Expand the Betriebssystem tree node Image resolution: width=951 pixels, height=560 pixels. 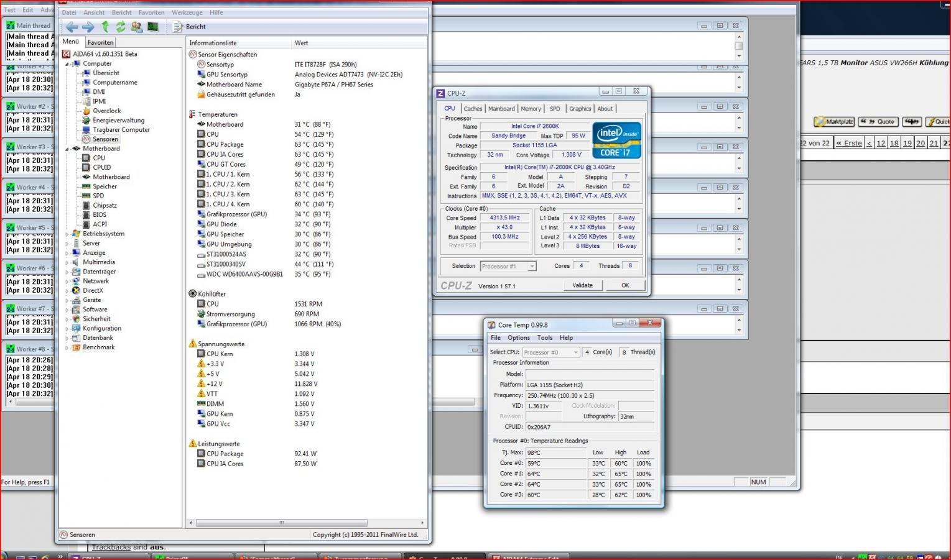67,234
